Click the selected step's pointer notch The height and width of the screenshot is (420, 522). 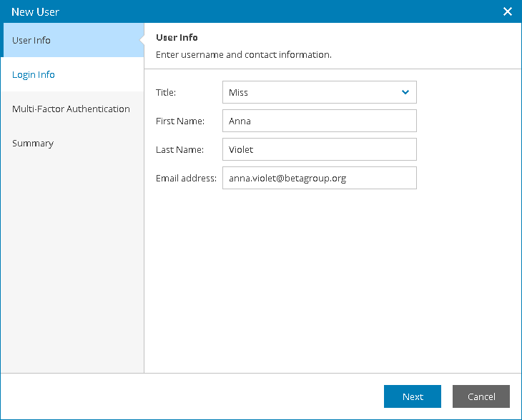[x=141, y=40]
